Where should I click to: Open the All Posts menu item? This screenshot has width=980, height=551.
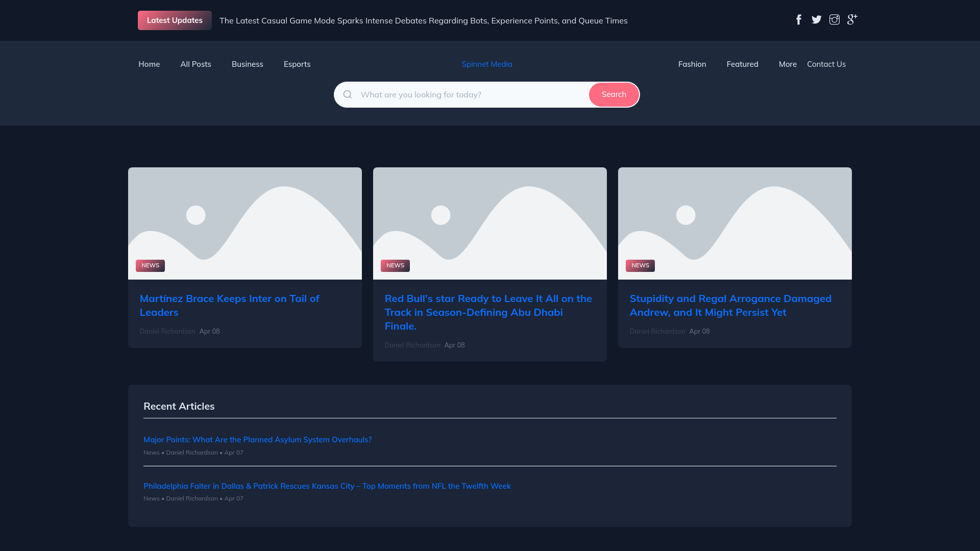click(x=195, y=64)
